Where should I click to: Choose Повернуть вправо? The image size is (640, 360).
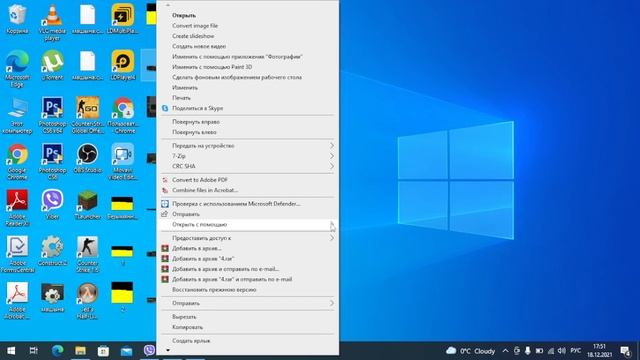[x=248, y=122]
